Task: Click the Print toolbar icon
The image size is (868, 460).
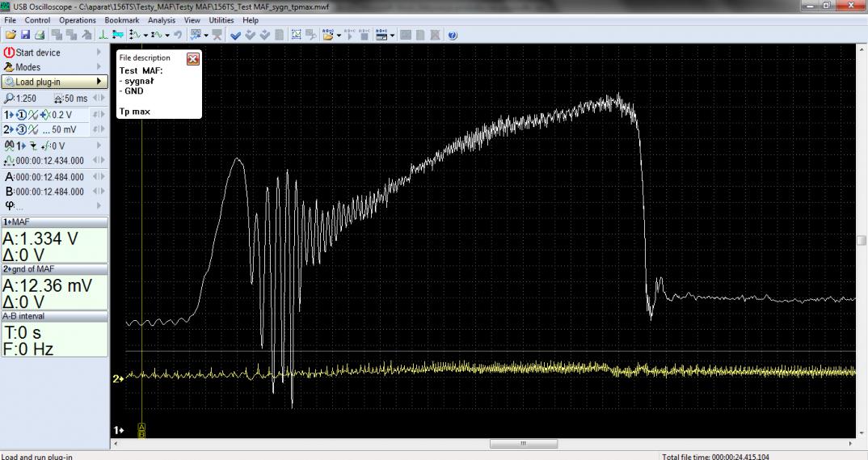Action: (38, 36)
